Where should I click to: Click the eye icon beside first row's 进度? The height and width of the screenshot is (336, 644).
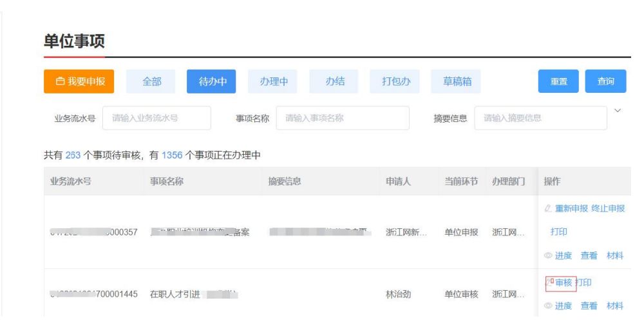[x=548, y=255]
